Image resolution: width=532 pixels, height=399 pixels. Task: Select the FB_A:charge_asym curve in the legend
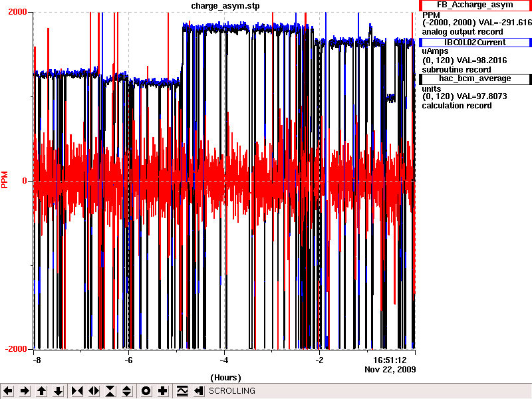tap(475, 5)
